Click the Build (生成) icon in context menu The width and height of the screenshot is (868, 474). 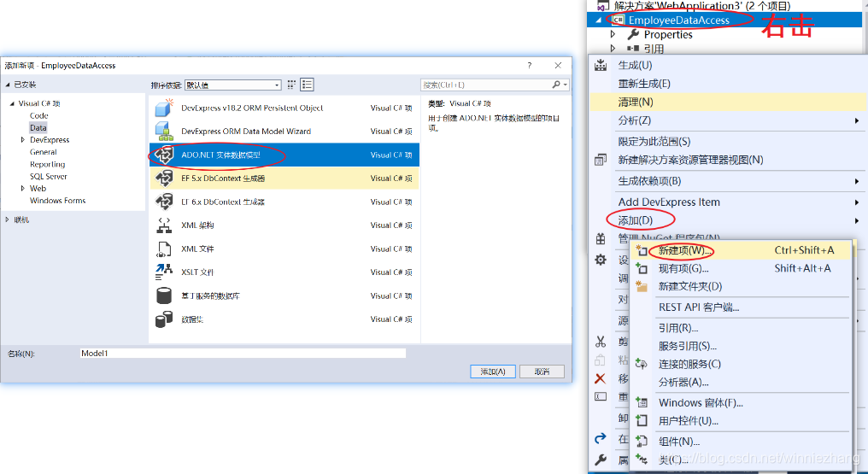tap(601, 65)
